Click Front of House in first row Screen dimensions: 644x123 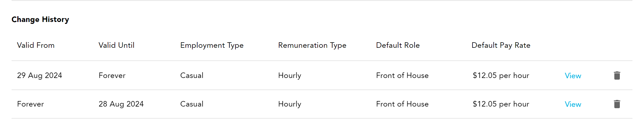[402, 76]
